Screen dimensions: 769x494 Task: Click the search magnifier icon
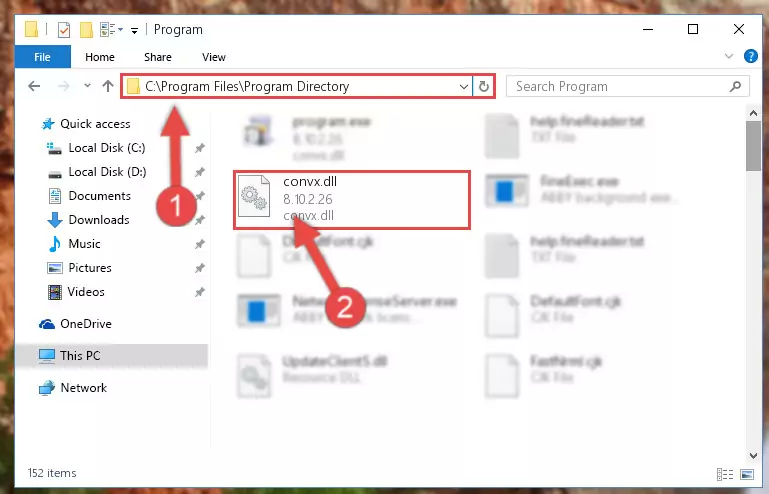click(x=735, y=86)
